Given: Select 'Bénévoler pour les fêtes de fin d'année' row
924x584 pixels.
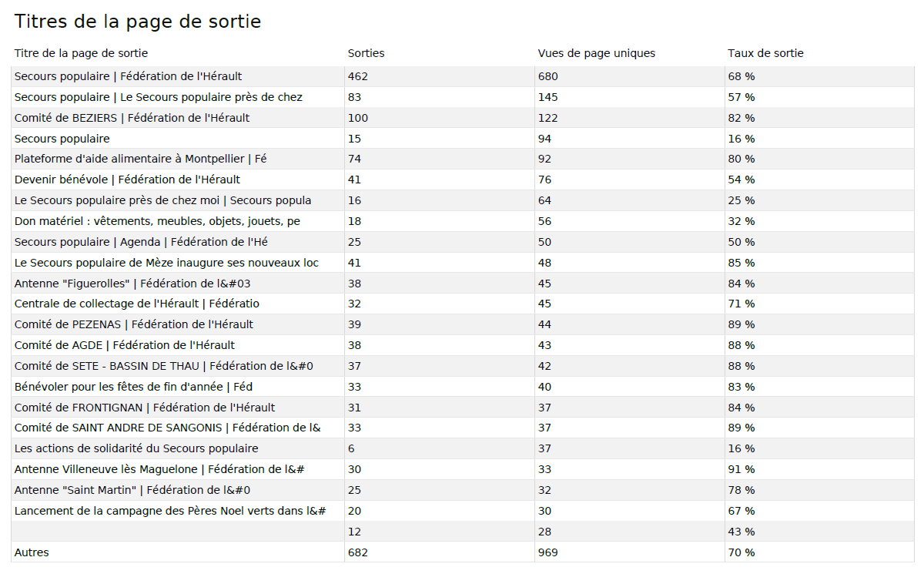Looking at the screenshot, I should pos(133,387).
